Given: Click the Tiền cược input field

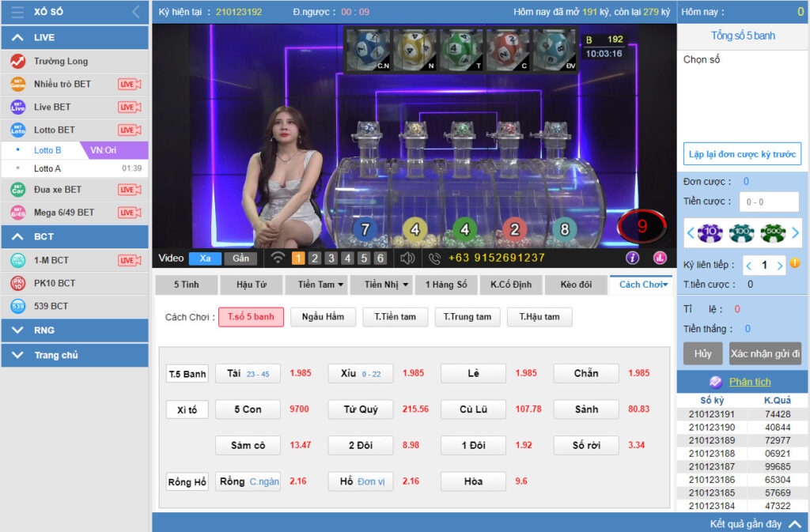Looking at the screenshot, I should pos(769,202).
